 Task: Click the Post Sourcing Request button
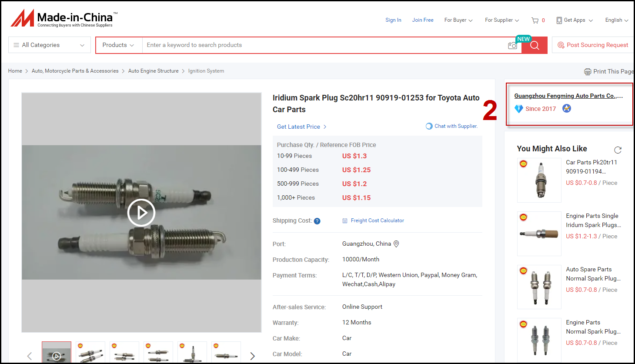593,45
